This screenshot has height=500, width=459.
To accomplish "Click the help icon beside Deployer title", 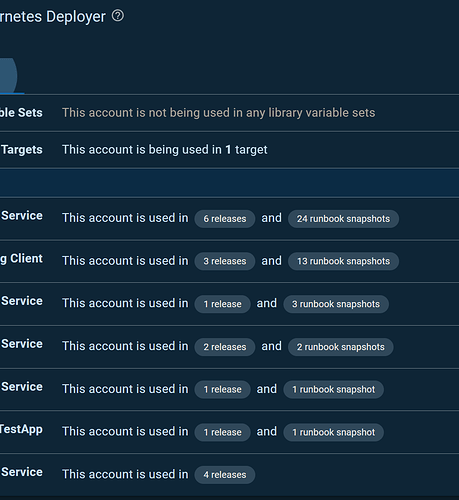I will 118,16.
